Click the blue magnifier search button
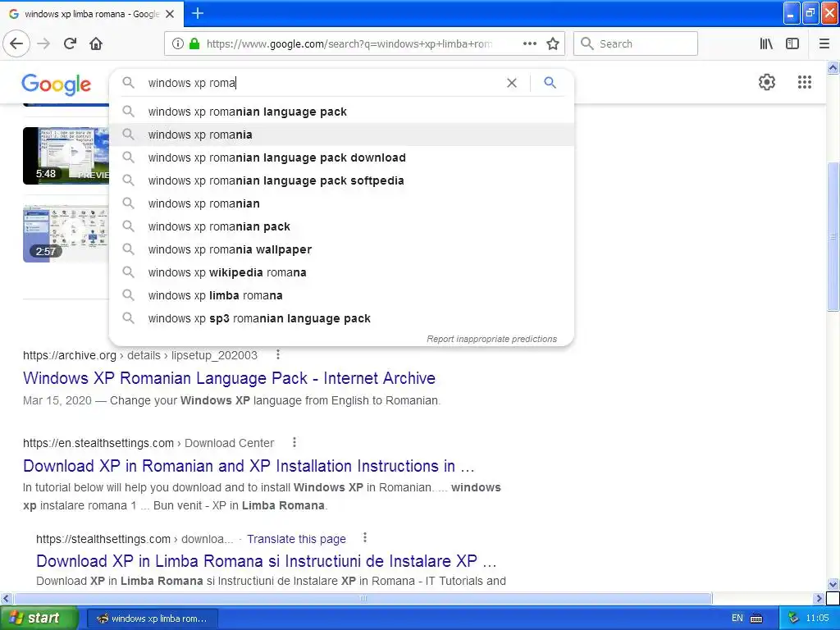840x630 pixels. coord(550,83)
